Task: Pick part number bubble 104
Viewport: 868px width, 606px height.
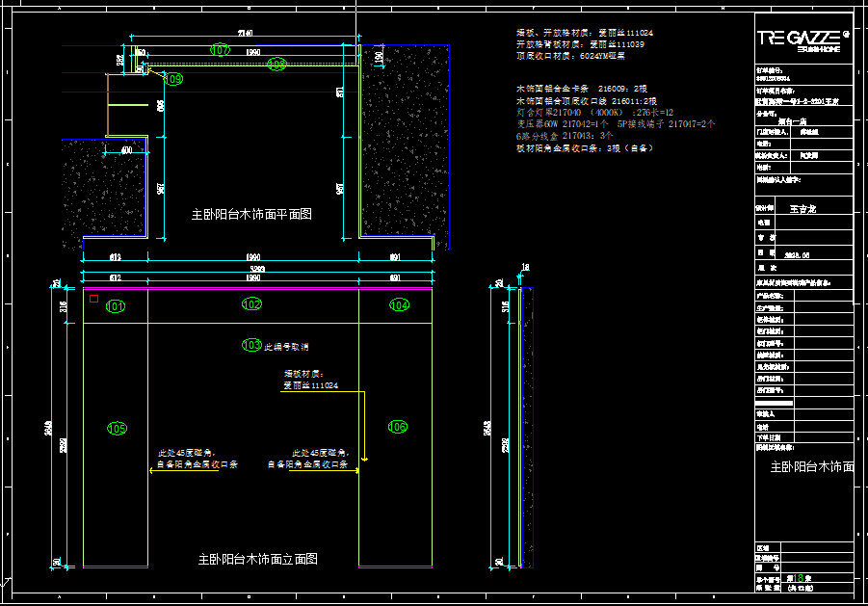Action: click(399, 304)
